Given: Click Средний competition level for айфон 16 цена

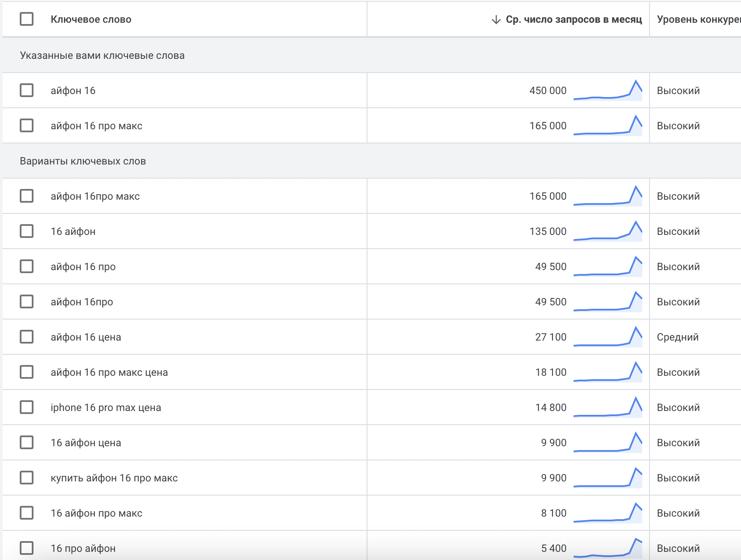Looking at the screenshot, I should (x=678, y=337).
